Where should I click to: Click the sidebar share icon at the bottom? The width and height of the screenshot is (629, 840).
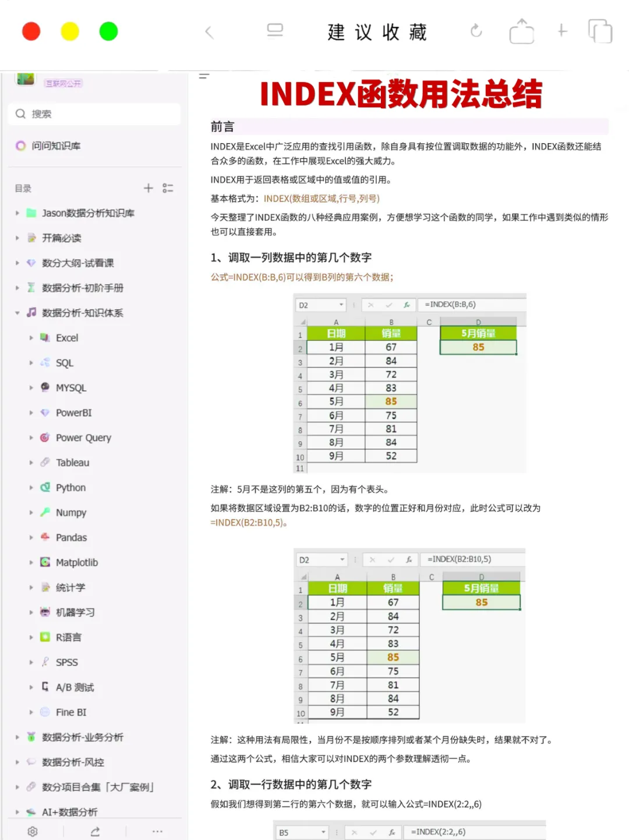95,831
